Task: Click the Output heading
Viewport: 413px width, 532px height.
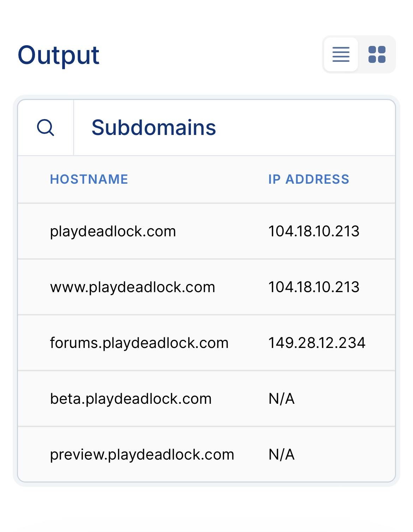Action: pyautogui.click(x=59, y=55)
